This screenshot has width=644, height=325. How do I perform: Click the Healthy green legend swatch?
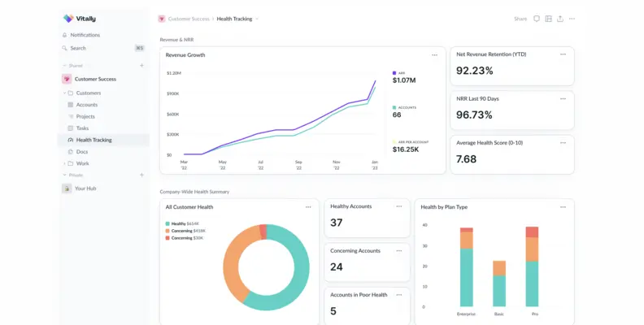click(x=168, y=223)
